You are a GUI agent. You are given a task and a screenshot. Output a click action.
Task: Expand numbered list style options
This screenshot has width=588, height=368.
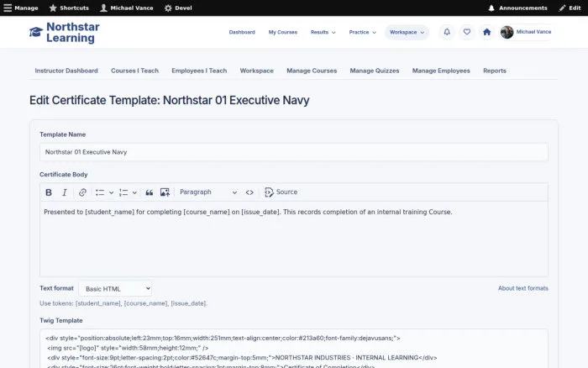[x=134, y=192]
